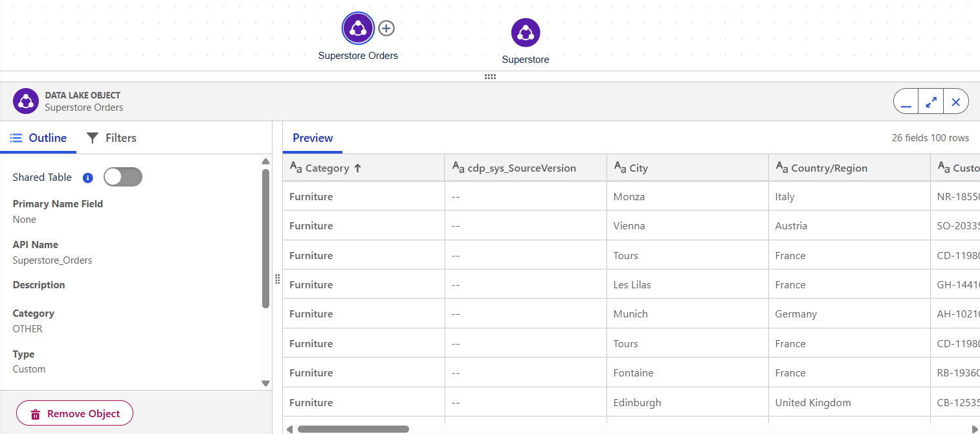Select the Preview tab
Screen dimensions: 980x434
coord(313,138)
